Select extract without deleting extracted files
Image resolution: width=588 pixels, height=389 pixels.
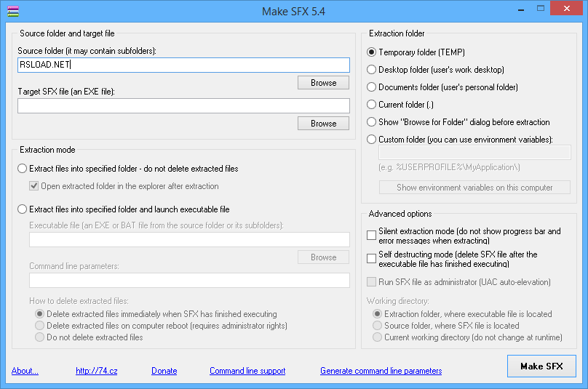[x=22, y=169]
